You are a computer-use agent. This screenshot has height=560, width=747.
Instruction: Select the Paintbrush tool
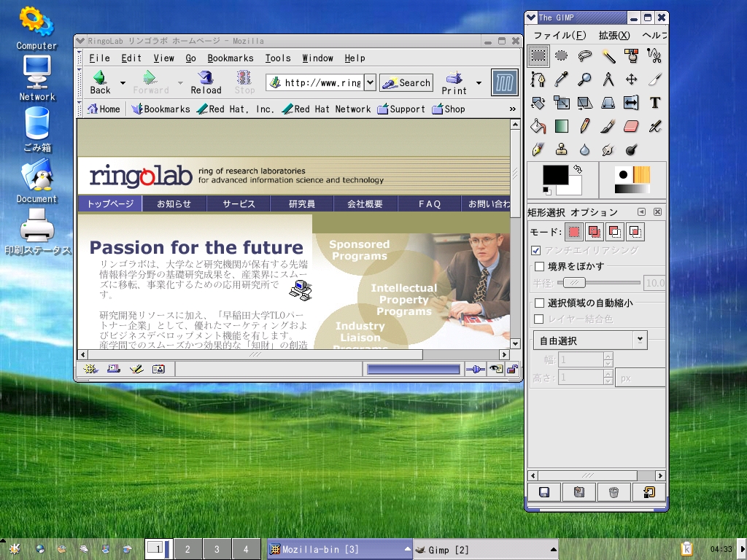(x=608, y=126)
